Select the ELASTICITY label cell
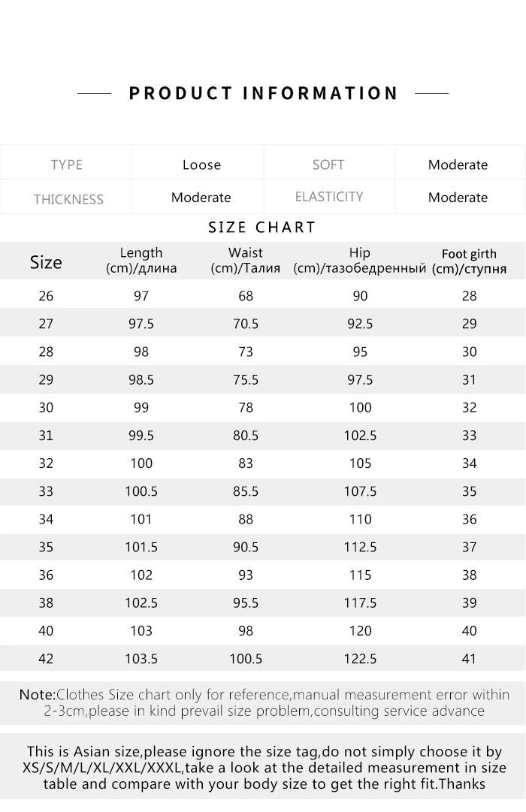 click(x=329, y=197)
